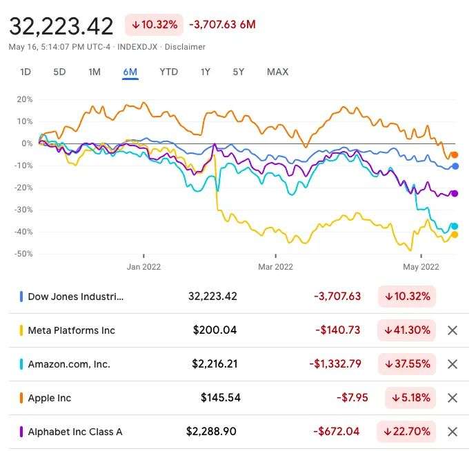Open the Meta Platforms Inc row
The image size is (476, 451).
pos(72,330)
